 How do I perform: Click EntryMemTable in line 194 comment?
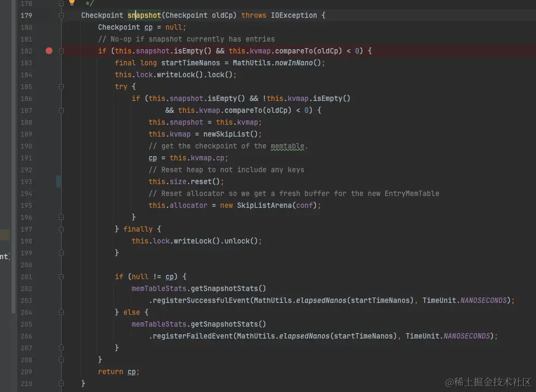click(x=412, y=194)
